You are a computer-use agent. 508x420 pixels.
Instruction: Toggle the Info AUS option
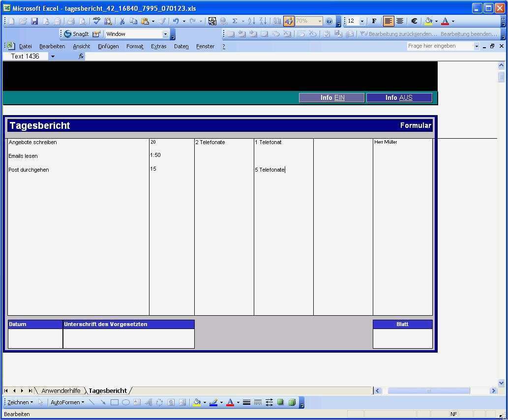399,97
